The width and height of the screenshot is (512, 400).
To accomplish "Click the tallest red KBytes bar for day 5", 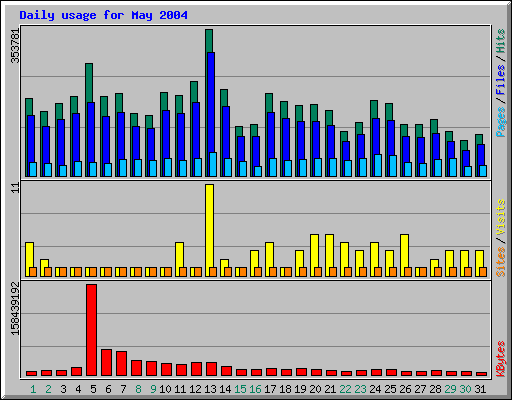I will [x=91, y=330].
